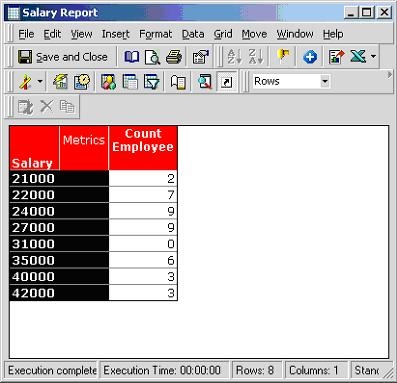Maximize the Salary Report window

coord(367,13)
